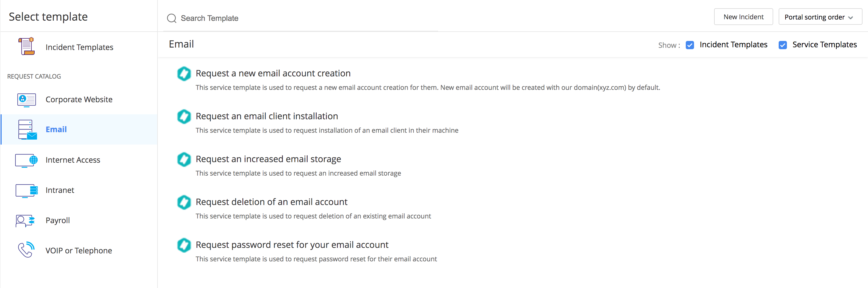Click icon beside 'Request a new email account creation'
Screen dimensions: 868x288
[x=184, y=74]
